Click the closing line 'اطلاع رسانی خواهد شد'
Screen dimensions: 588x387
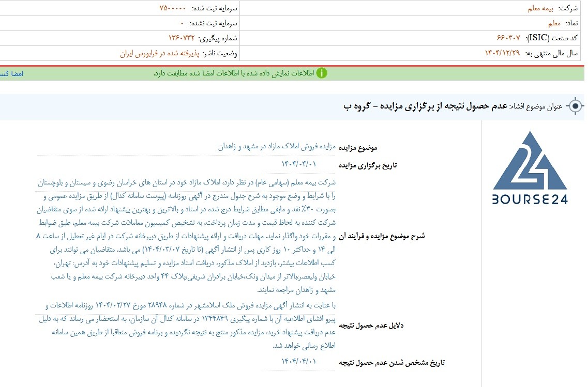[304, 346]
